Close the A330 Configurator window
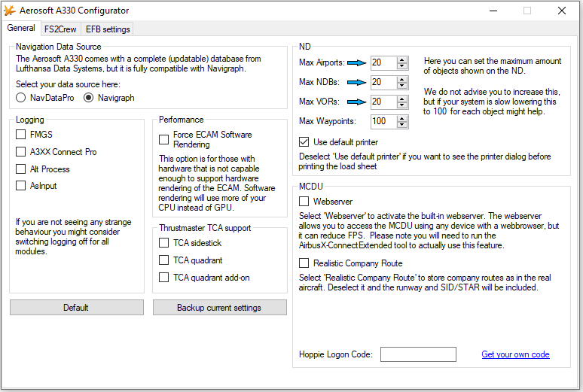Viewport: 583px width, 392px height. point(562,11)
